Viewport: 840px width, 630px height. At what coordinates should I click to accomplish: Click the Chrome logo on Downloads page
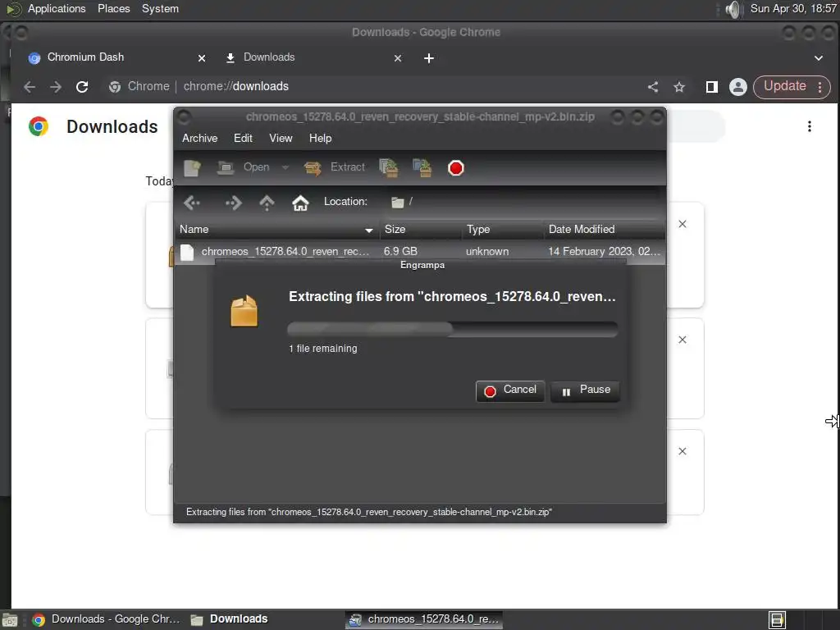point(39,126)
